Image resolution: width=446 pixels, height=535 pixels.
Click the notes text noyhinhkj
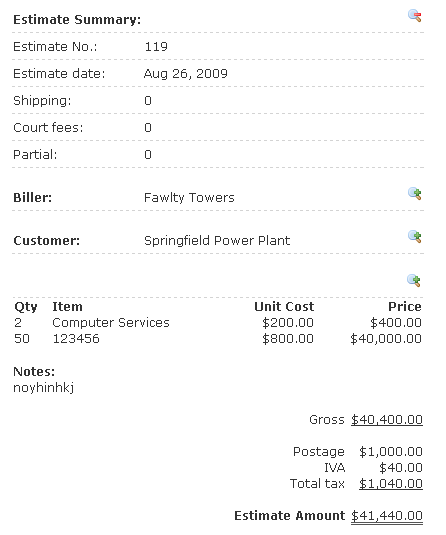coord(43,388)
